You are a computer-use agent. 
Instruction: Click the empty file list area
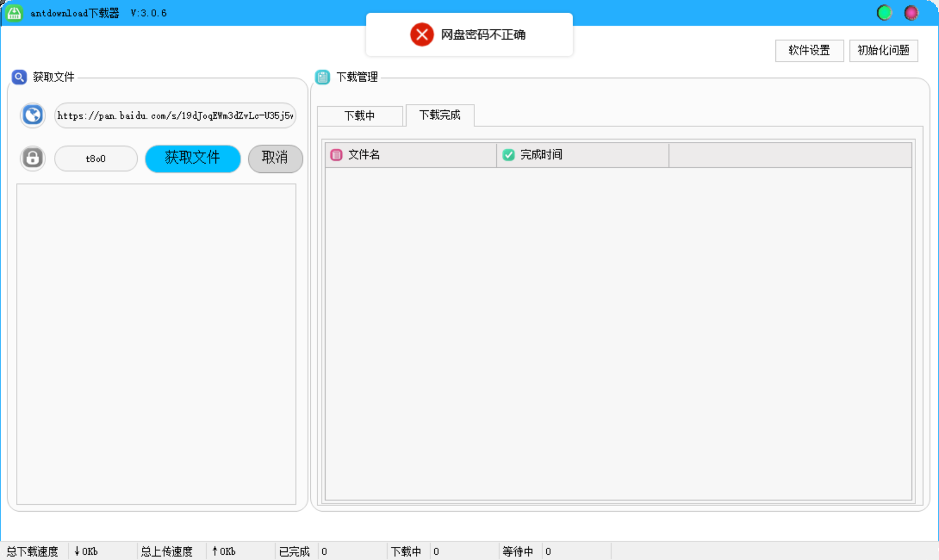pyautogui.click(x=156, y=344)
